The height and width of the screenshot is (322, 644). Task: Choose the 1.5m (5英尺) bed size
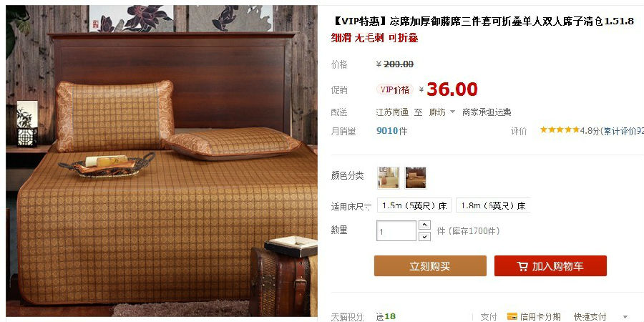414,205
